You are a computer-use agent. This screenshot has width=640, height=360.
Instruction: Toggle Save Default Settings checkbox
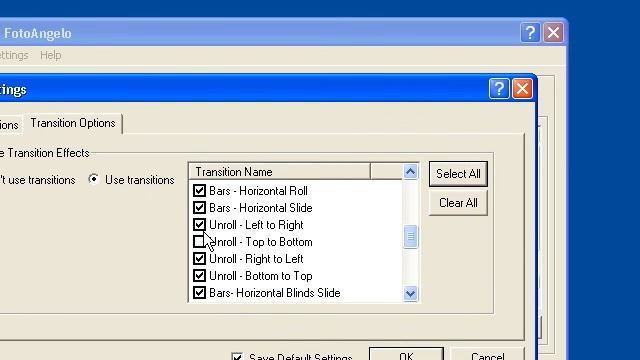237,356
